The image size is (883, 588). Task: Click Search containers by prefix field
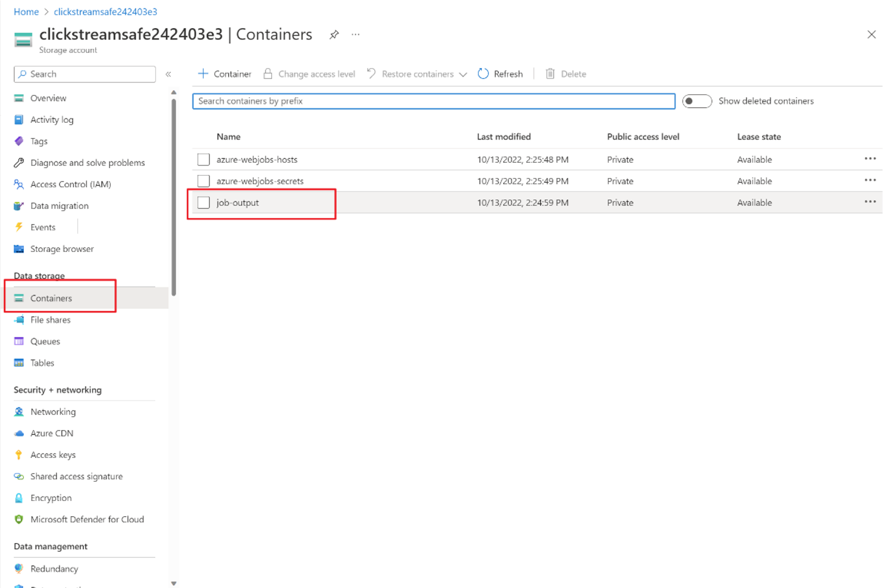[434, 101]
